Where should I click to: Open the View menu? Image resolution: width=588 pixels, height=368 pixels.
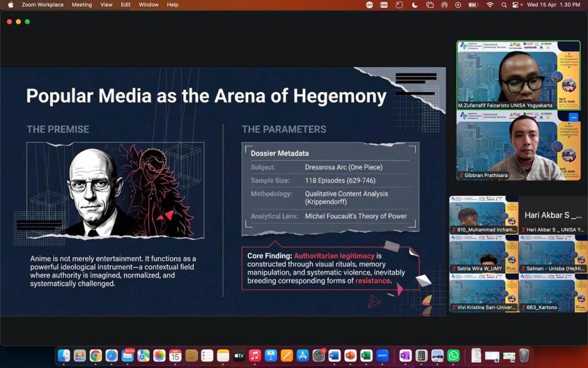[x=106, y=5]
